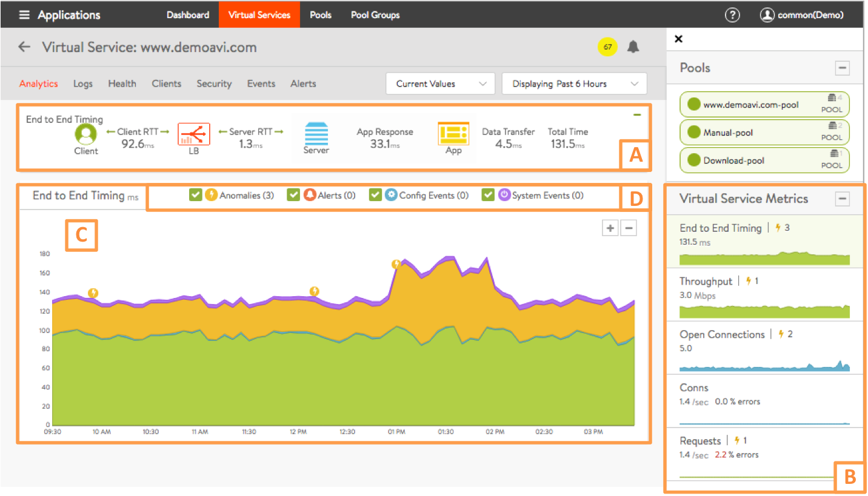Zoom in chart with plus button
Image resolution: width=868 pixels, height=496 pixels.
[610, 228]
